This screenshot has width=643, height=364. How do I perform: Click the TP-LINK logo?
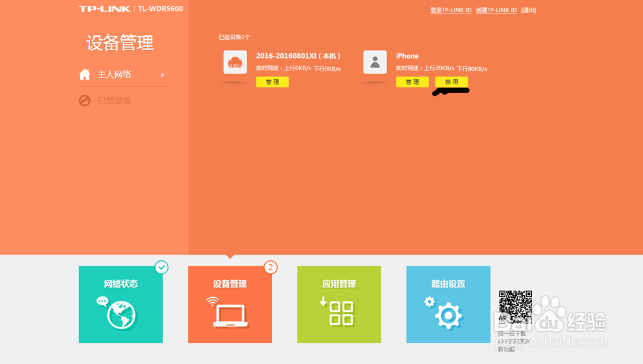[105, 8]
